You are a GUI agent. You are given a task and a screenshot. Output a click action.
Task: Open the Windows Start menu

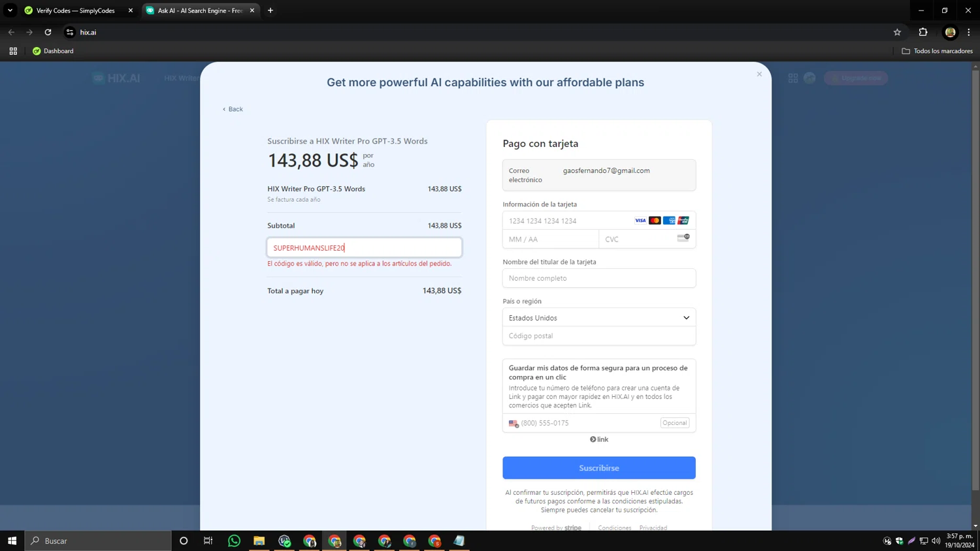tap(12, 541)
